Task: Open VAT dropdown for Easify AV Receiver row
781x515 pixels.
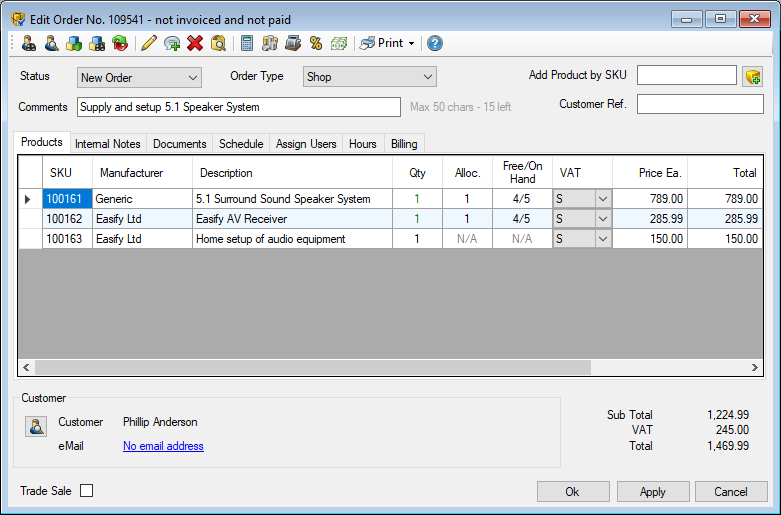Action: 602,219
